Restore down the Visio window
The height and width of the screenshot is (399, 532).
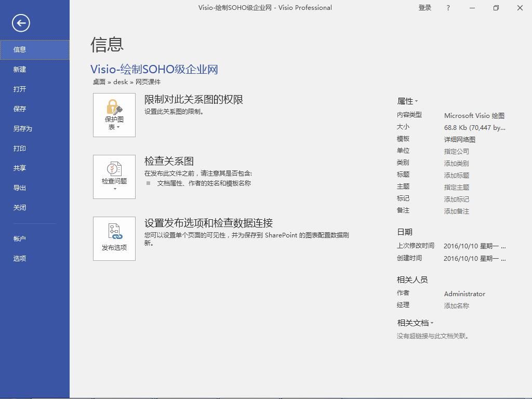[496, 8]
